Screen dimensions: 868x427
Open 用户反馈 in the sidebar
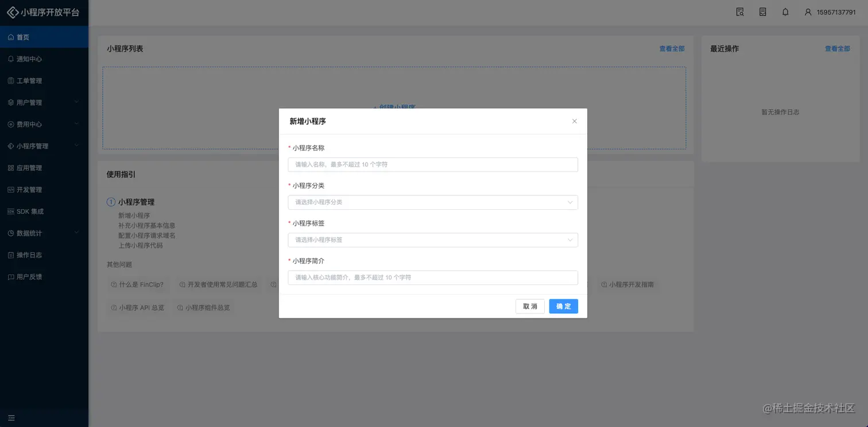click(x=44, y=277)
